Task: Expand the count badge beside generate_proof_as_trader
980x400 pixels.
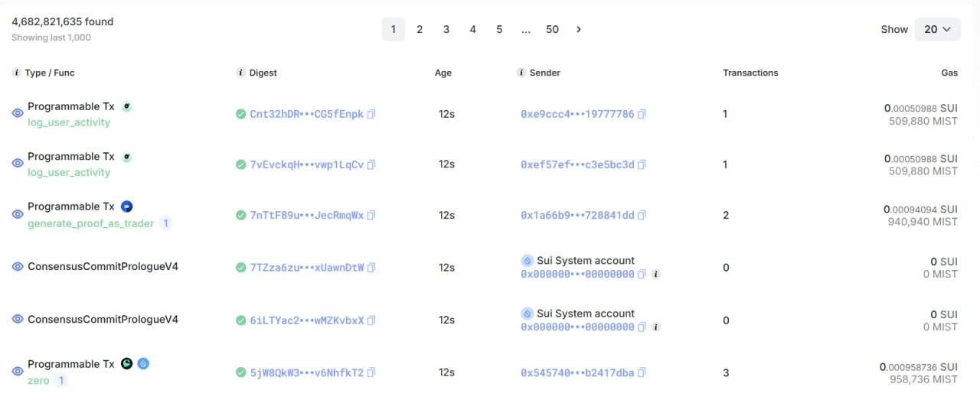Action: [x=165, y=223]
